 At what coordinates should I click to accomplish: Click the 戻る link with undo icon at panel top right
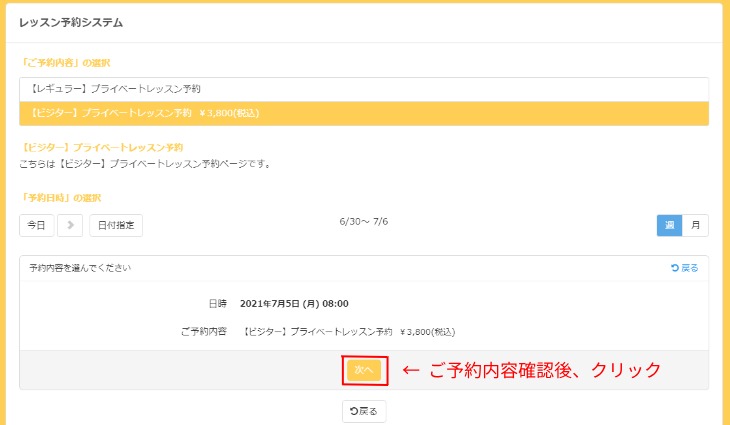coord(685,268)
